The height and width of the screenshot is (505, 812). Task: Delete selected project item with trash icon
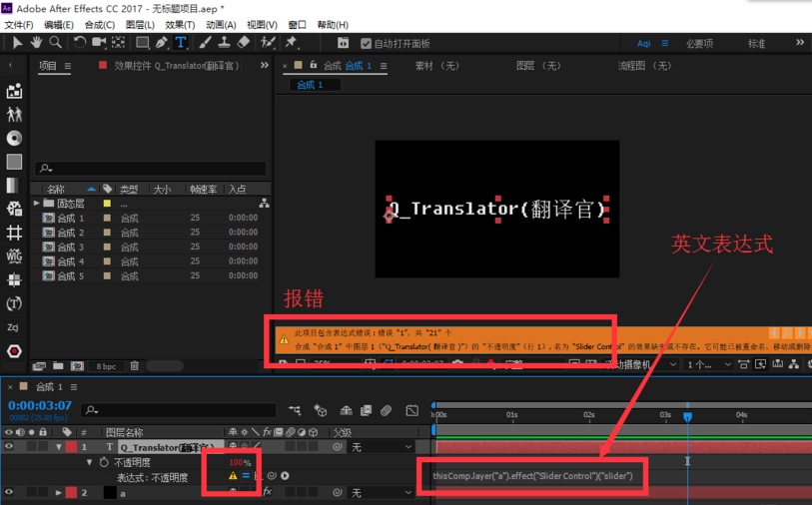coord(135,366)
